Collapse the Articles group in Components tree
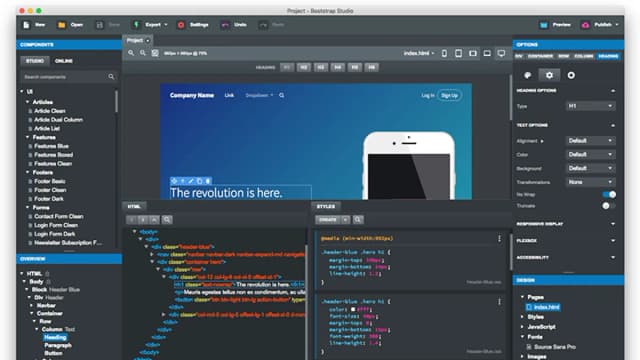 27,102
